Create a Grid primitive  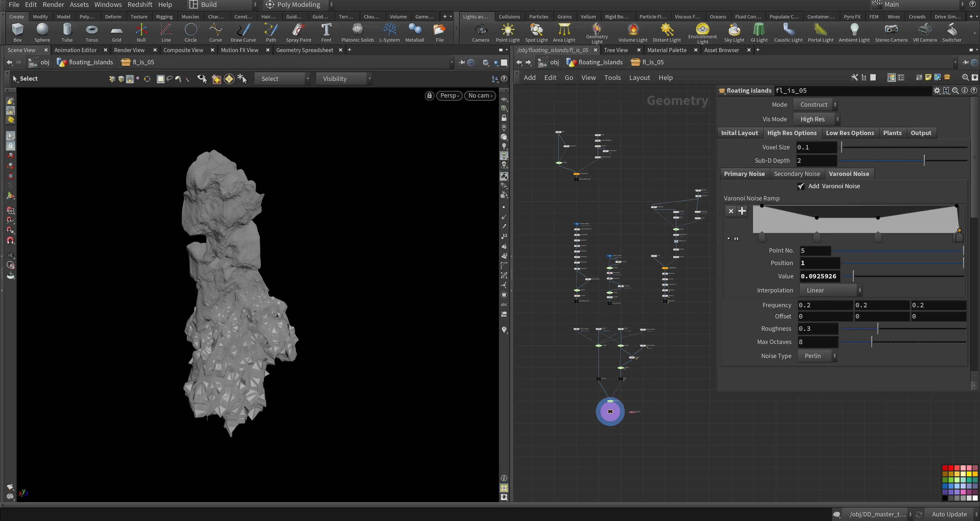(x=116, y=32)
